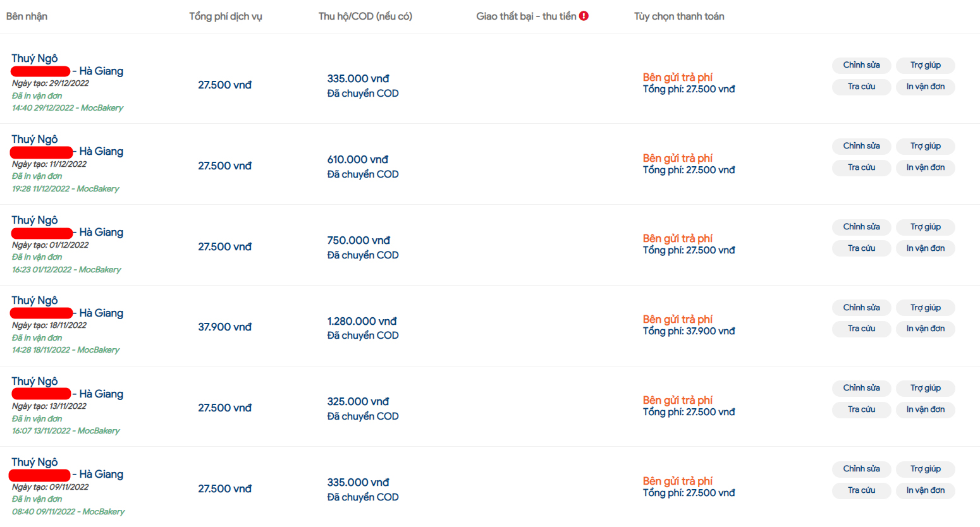Viewport: 980px width, 527px height.
Task: Track the order created 01/12/2022
Action: pyautogui.click(x=861, y=248)
